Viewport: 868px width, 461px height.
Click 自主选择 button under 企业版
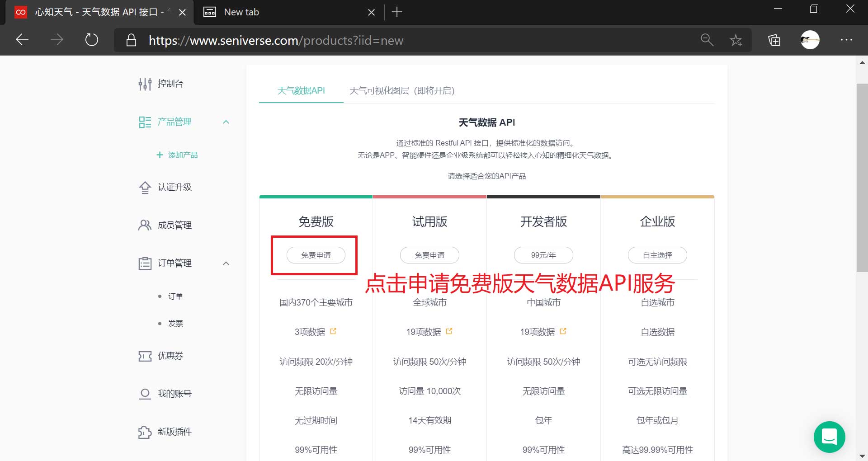pyautogui.click(x=657, y=255)
